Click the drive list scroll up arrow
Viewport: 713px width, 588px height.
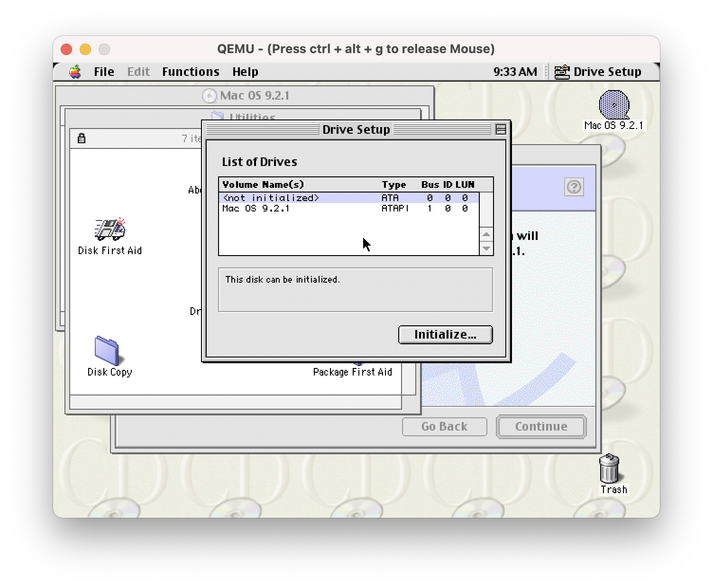pos(486,235)
